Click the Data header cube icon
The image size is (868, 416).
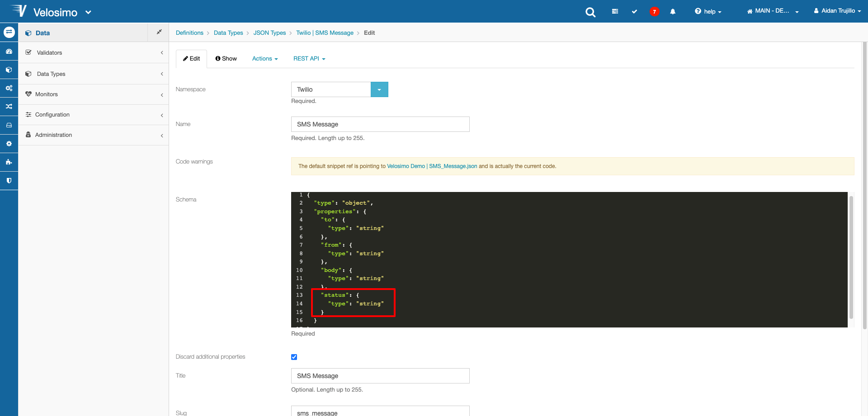coord(28,33)
